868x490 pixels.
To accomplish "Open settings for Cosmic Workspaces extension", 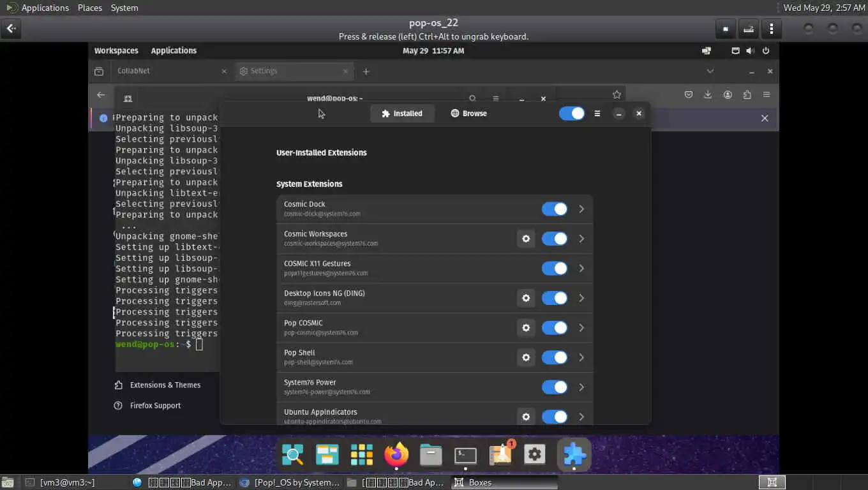I will pos(526,239).
